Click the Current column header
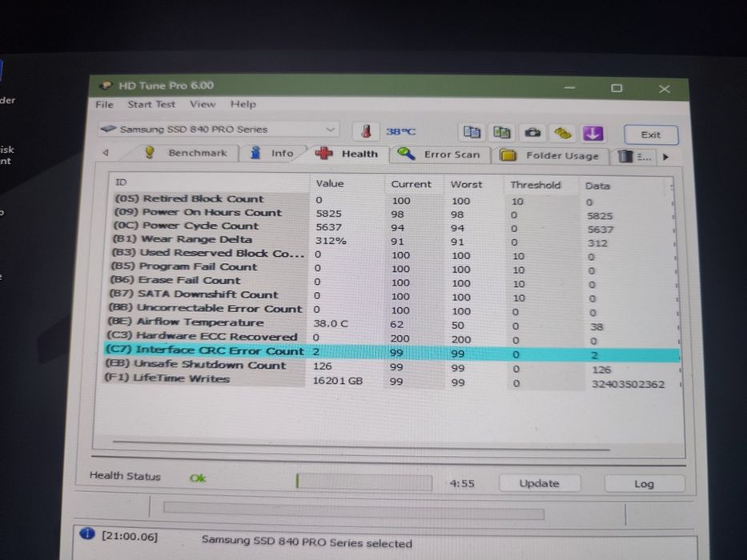 (x=415, y=184)
